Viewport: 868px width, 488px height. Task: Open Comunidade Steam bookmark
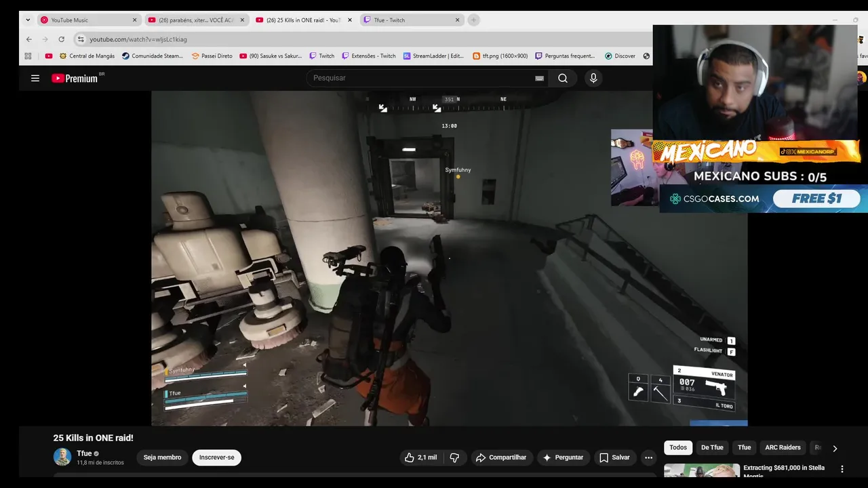[x=153, y=56]
